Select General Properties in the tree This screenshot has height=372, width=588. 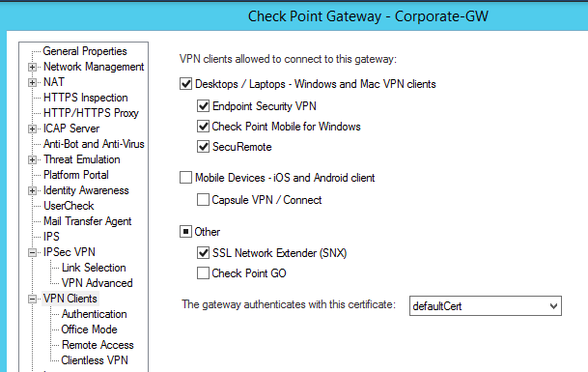[x=85, y=51]
